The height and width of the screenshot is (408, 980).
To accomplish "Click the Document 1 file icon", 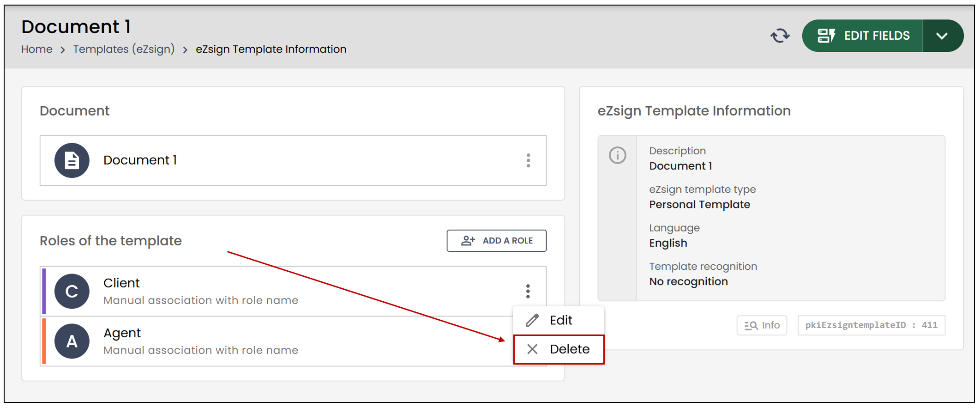I will tap(72, 160).
